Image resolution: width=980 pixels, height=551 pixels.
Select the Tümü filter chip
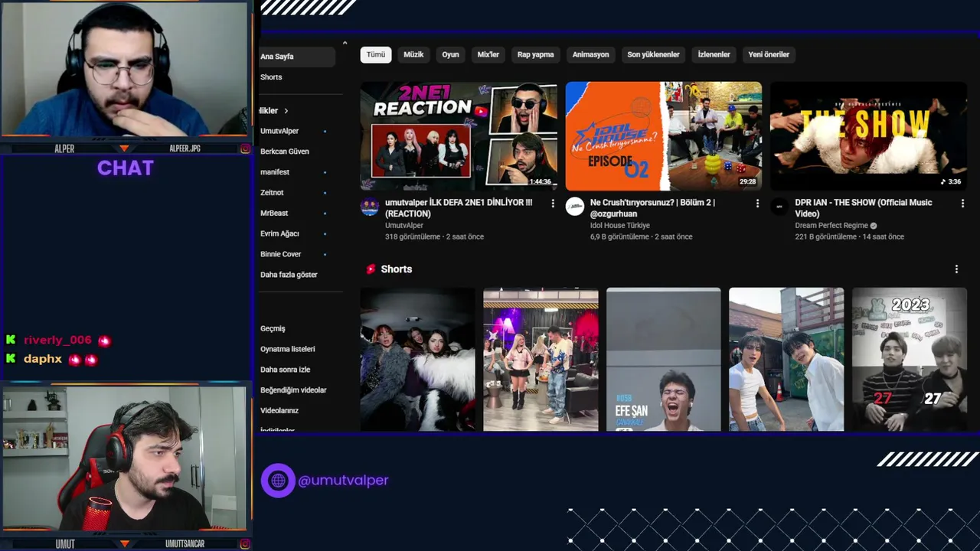tap(376, 54)
